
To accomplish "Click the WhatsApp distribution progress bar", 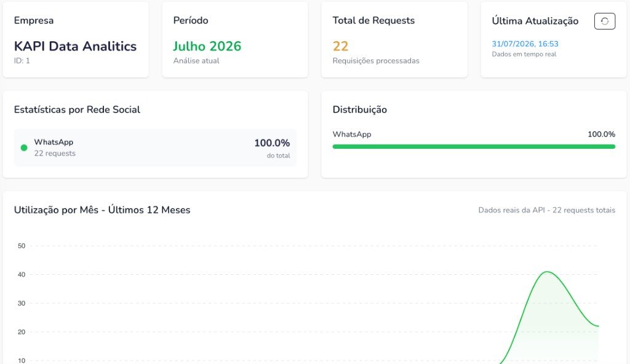I will [474, 146].
